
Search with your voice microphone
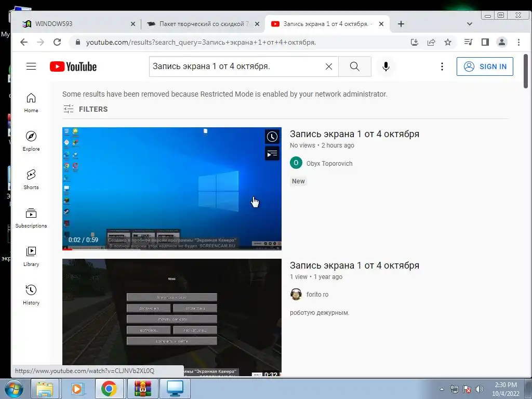pyautogui.click(x=386, y=66)
